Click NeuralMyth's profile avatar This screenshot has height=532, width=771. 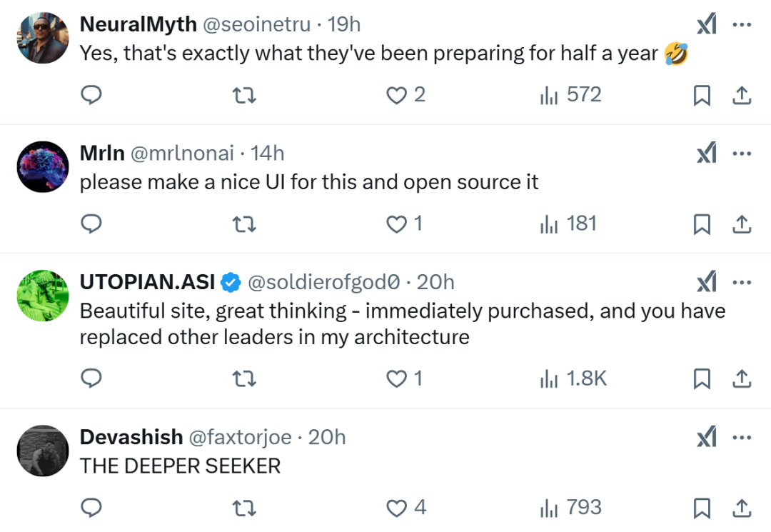pyautogui.click(x=42, y=38)
